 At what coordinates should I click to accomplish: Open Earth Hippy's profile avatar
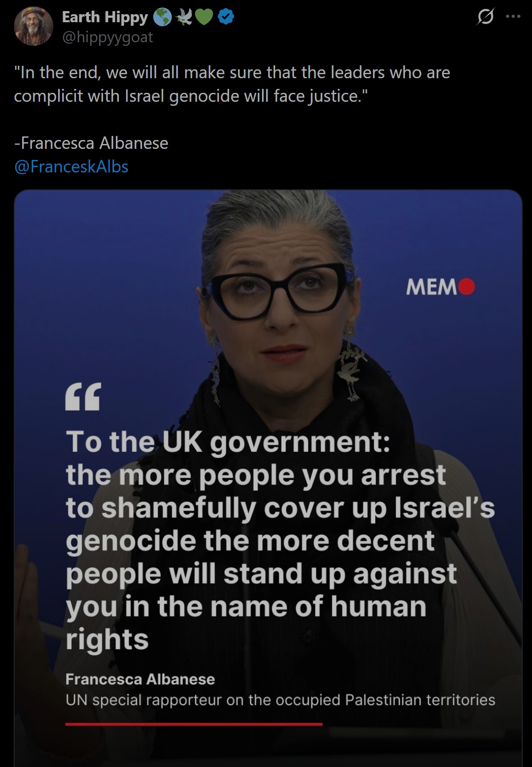[34, 27]
